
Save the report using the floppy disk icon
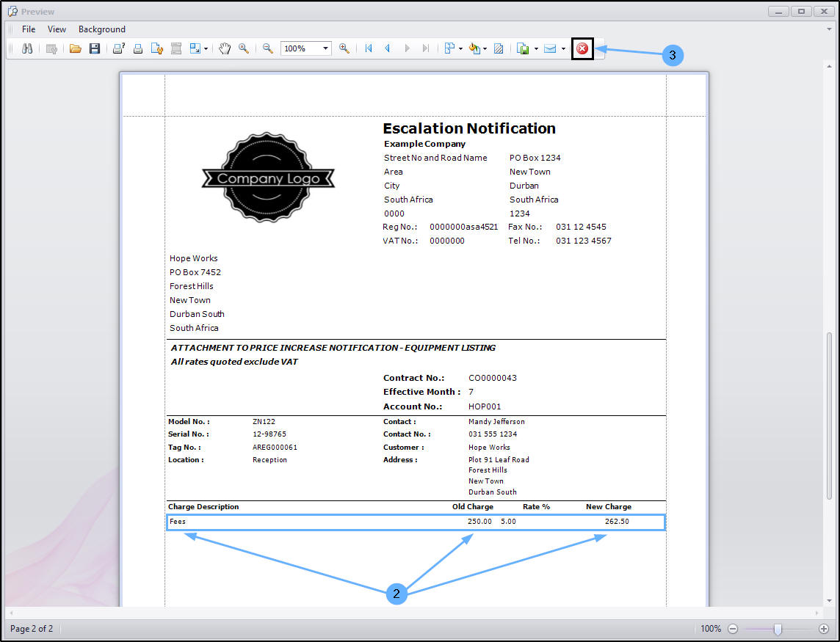coord(94,48)
